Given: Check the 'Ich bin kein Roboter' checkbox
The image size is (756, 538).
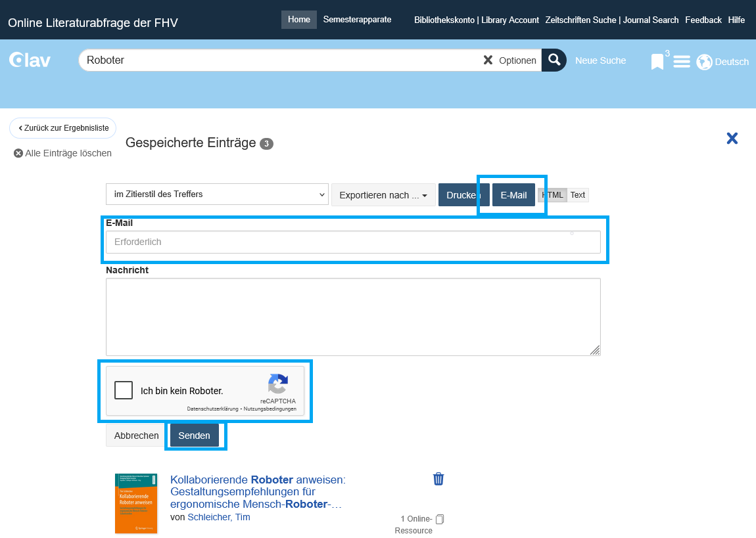Looking at the screenshot, I should pyautogui.click(x=124, y=390).
